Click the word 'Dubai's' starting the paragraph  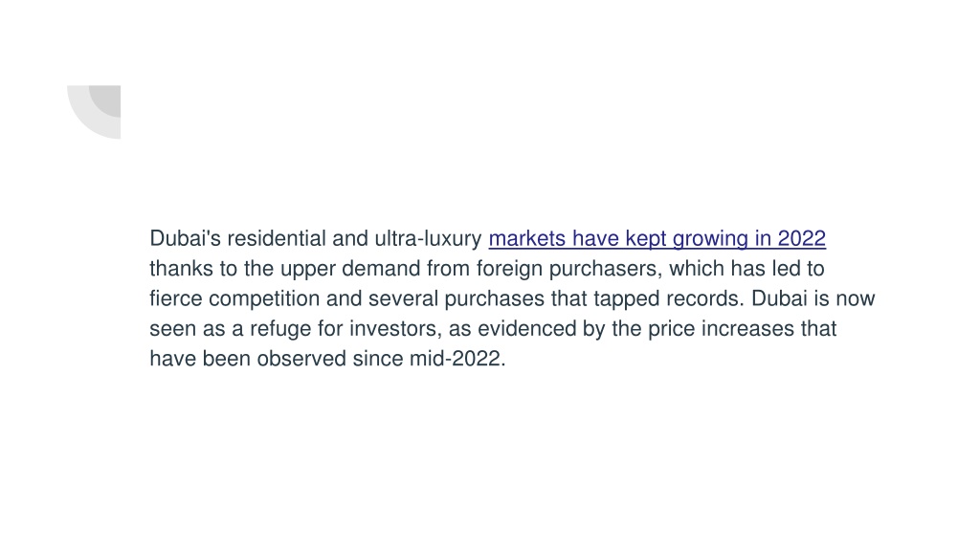(185, 238)
